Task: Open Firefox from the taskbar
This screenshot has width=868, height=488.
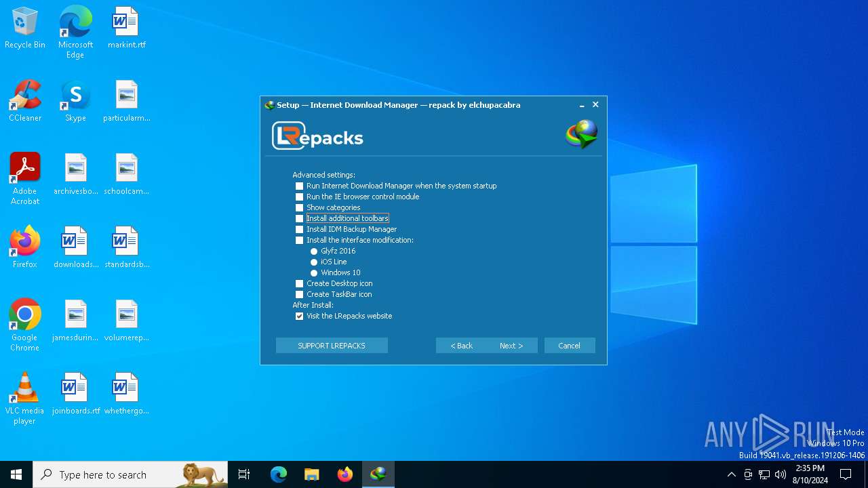Action: pyautogui.click(x=345, y=474)
